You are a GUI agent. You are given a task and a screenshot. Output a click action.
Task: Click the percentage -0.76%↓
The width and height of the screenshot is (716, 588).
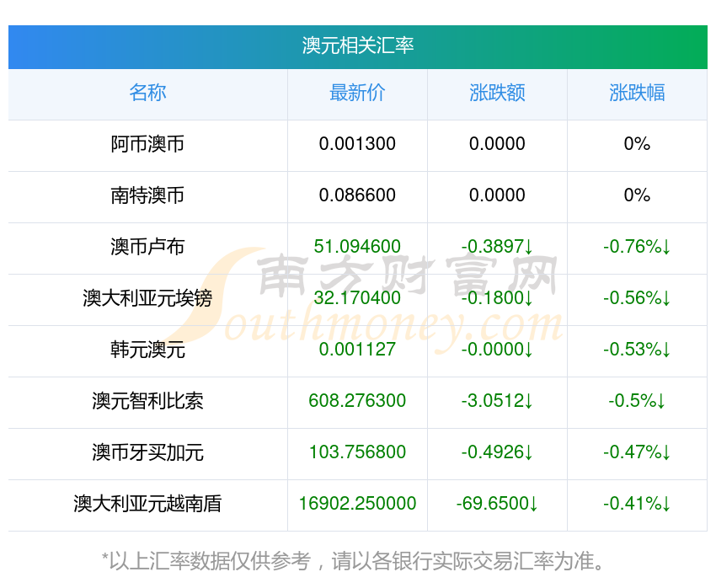[637, 247]
